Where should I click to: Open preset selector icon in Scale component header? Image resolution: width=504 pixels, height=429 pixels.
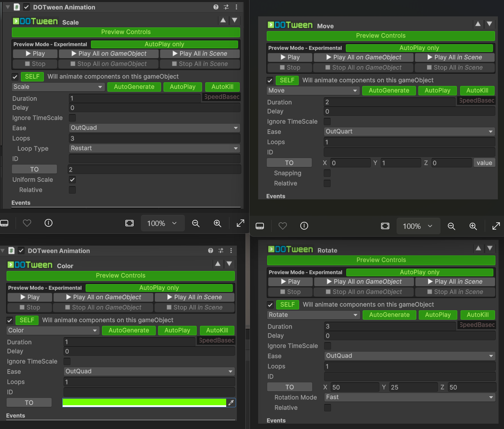(x=226, y=7)
